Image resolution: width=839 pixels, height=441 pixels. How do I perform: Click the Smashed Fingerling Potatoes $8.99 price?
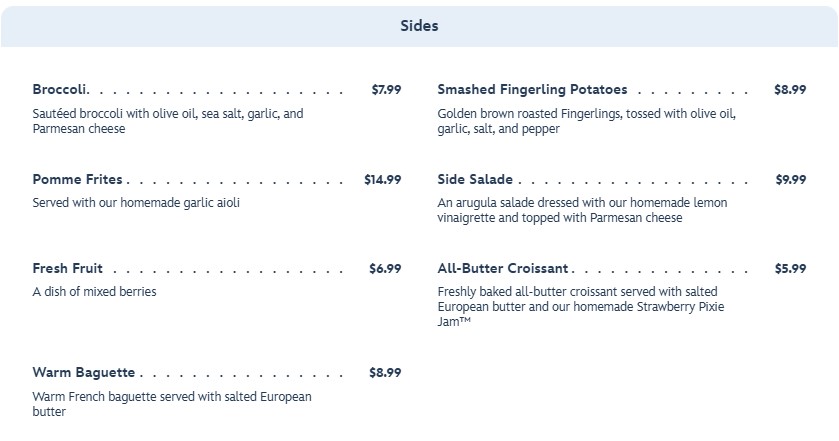tap(790, 90)
